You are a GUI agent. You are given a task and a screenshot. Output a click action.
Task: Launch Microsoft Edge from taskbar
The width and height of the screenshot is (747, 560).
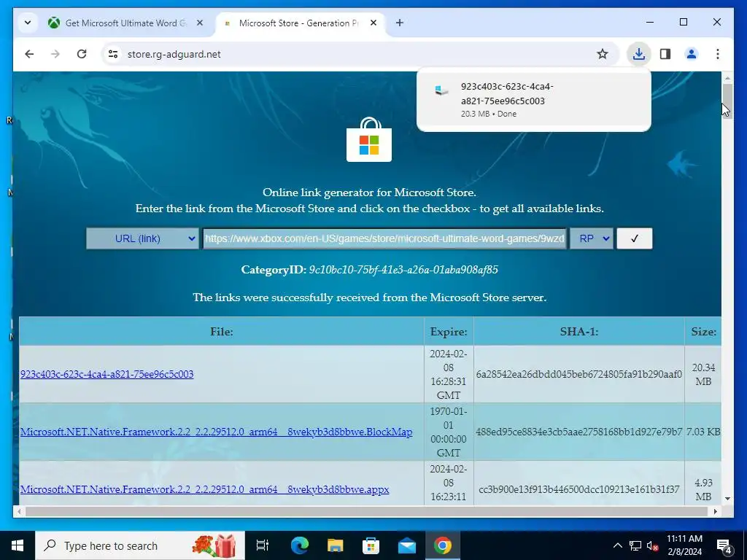(300, 545)
